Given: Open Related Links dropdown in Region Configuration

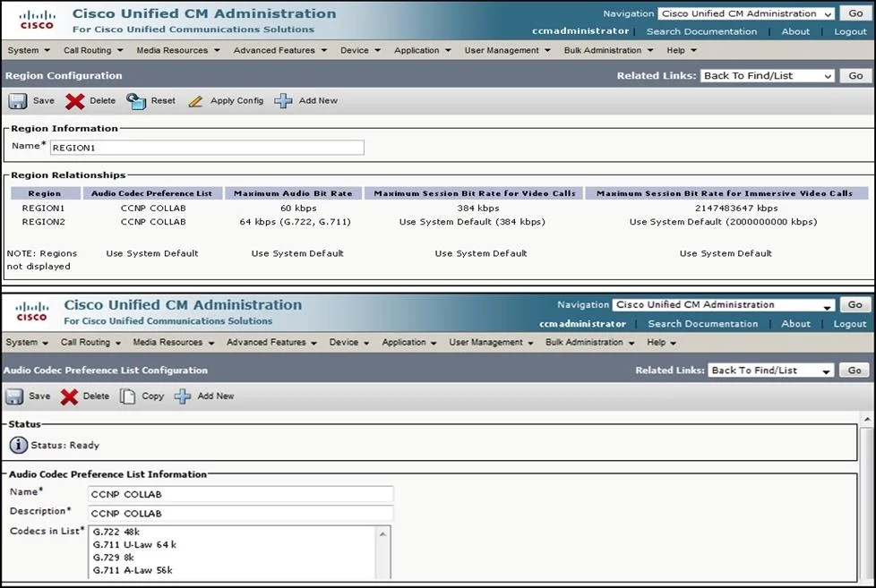Looking at the screenshot, I should coord(768,76).
